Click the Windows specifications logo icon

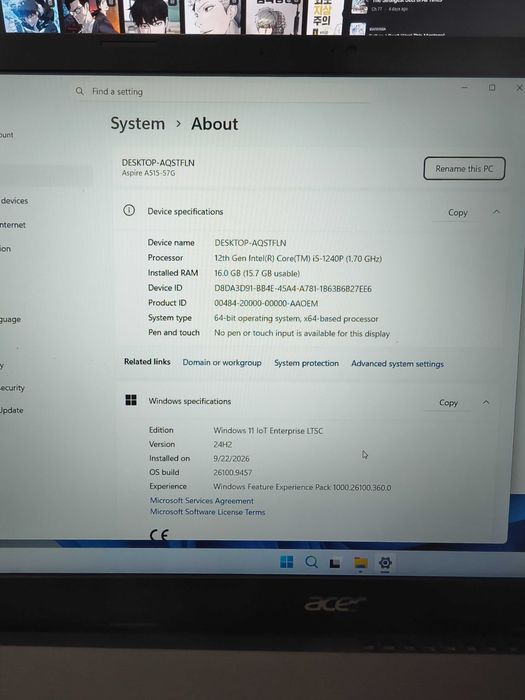click(131, 400)
